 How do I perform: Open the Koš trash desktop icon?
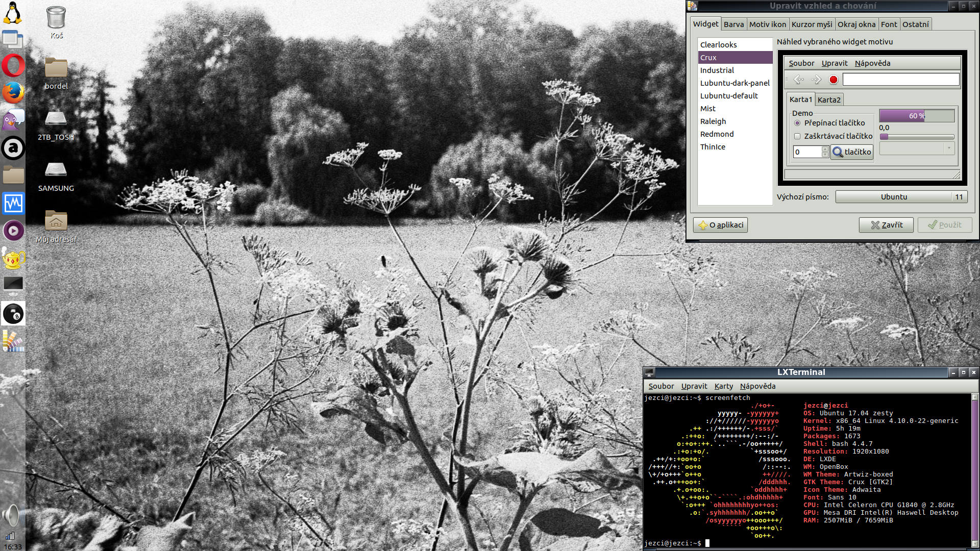coord(56,22)
